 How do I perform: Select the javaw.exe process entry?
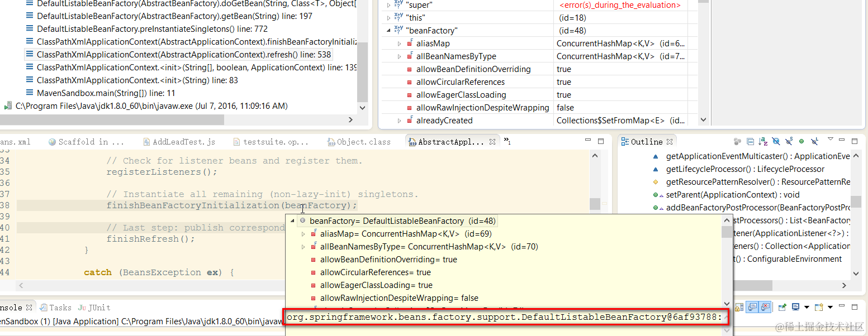(x=151, y=106)
